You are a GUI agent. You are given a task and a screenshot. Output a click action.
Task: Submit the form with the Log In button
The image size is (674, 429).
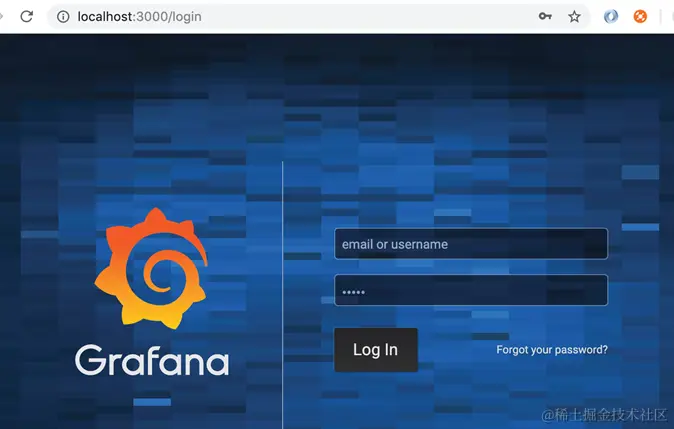376,350
